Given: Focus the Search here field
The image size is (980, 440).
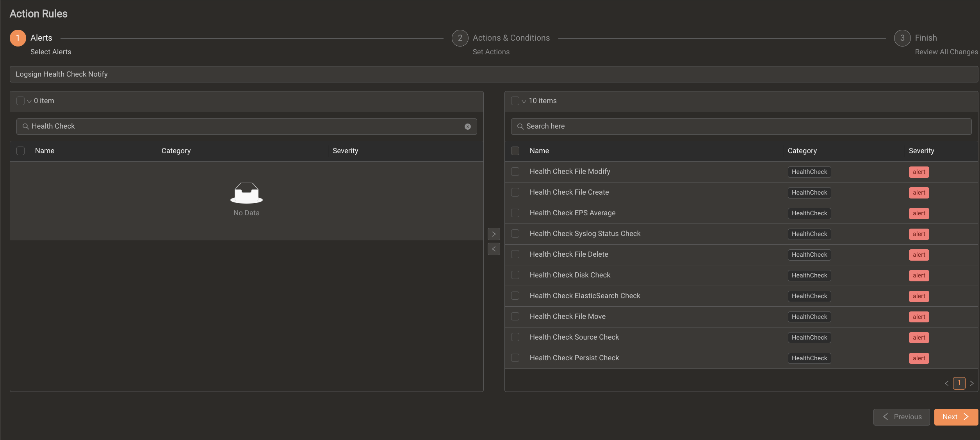Looking at the screenshot, I should [x=741, y=127].
